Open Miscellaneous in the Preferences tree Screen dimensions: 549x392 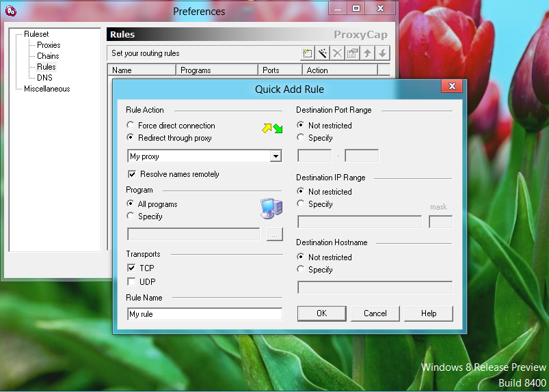[47, 89]
